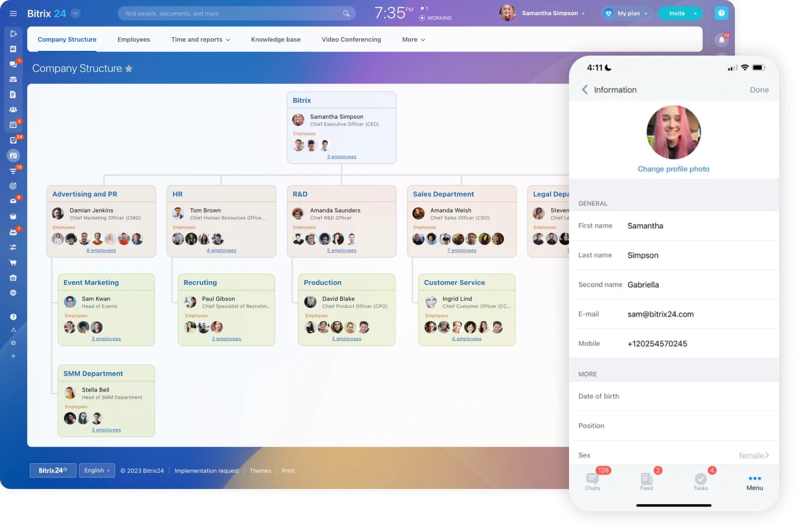Screen dimensions: 800x532
Task: Tap the back arrow beside Information
Action: pyautogui.click(x=585, y=90)
